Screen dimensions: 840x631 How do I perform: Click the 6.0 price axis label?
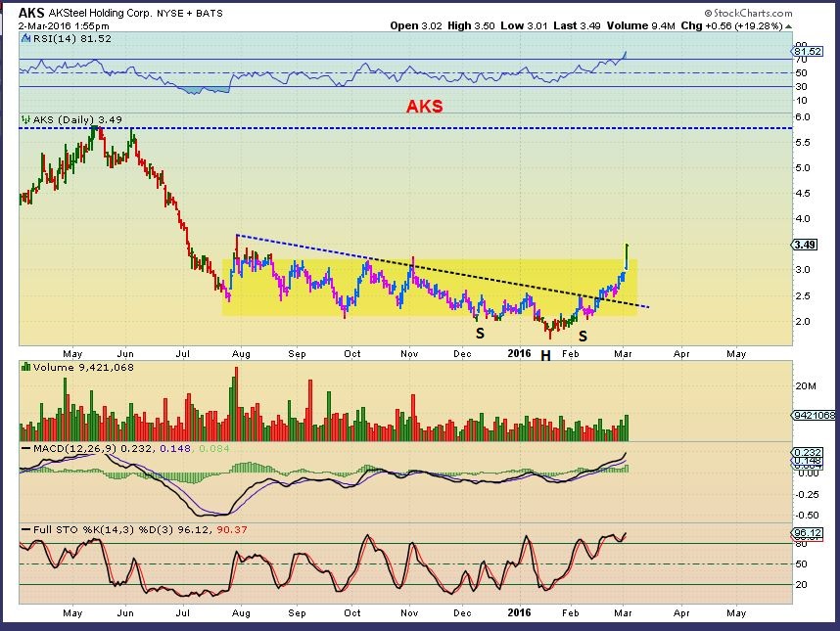(x=803, y=116)
